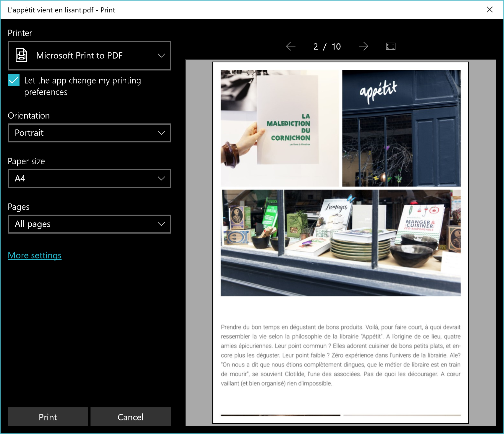Screen dimensions: 504x434
Task: Go to next preview page arrow
Action: (x=363, y=46)
